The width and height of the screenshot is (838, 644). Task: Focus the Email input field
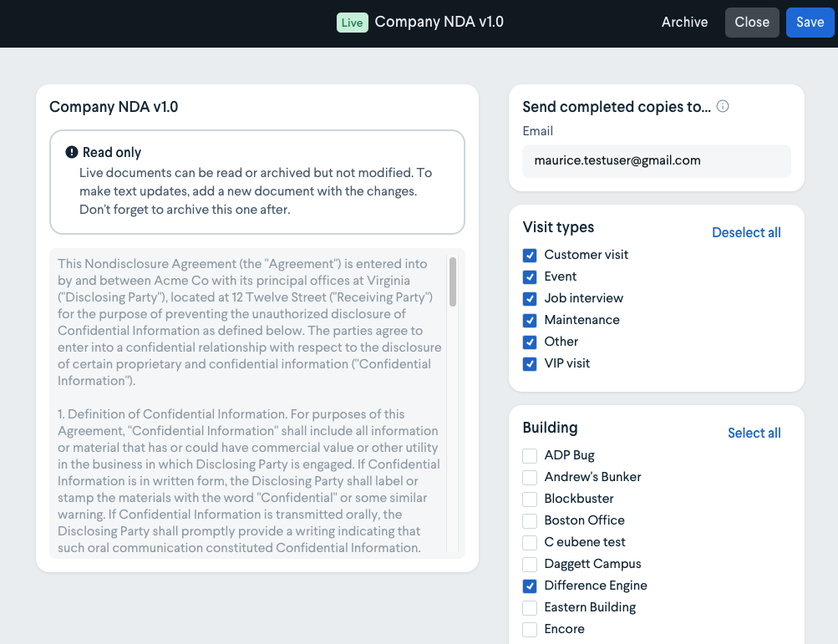pyautogui.click(x=657, y=161)
